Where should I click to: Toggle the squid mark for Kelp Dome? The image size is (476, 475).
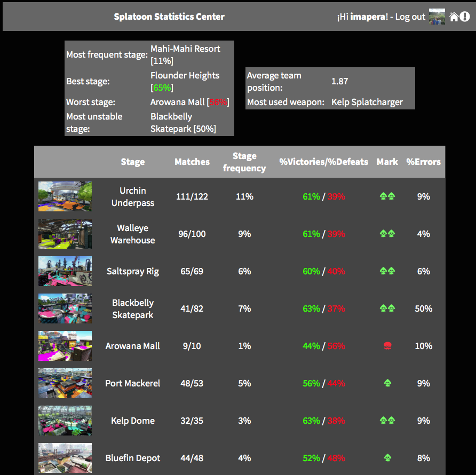[387, 420]
